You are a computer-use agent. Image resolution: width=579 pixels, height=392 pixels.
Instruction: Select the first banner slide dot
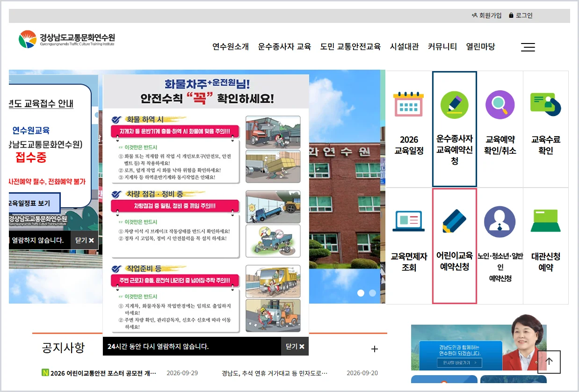click(x=361, y=293)
